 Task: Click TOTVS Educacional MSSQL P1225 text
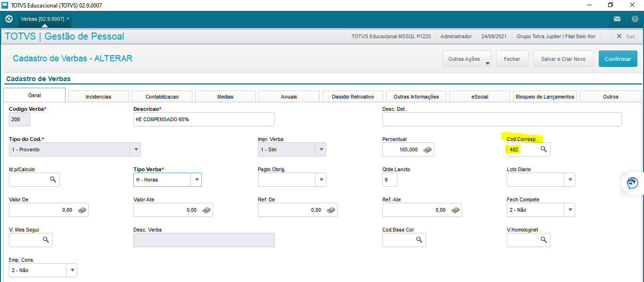(x=391, y=36)
